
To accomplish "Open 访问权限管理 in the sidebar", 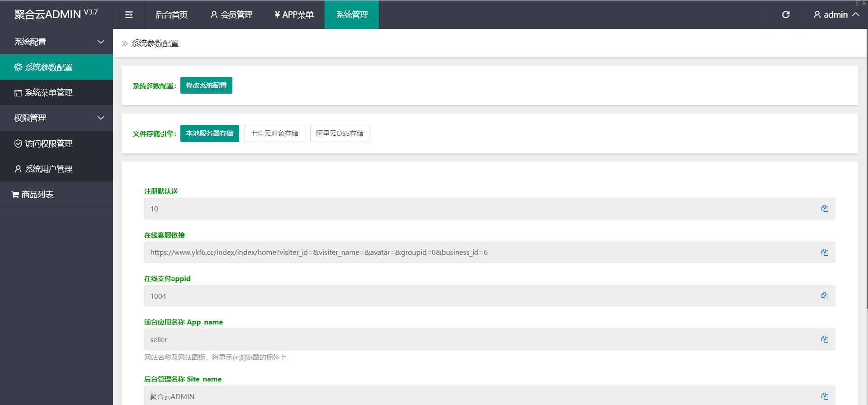I will pos(48,144).
